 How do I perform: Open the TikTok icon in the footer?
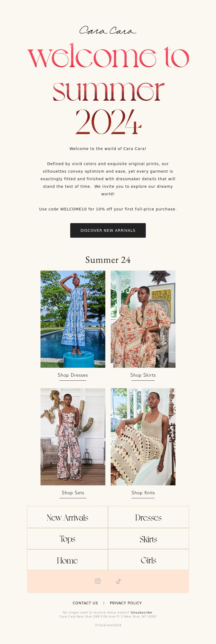(118, 581)
